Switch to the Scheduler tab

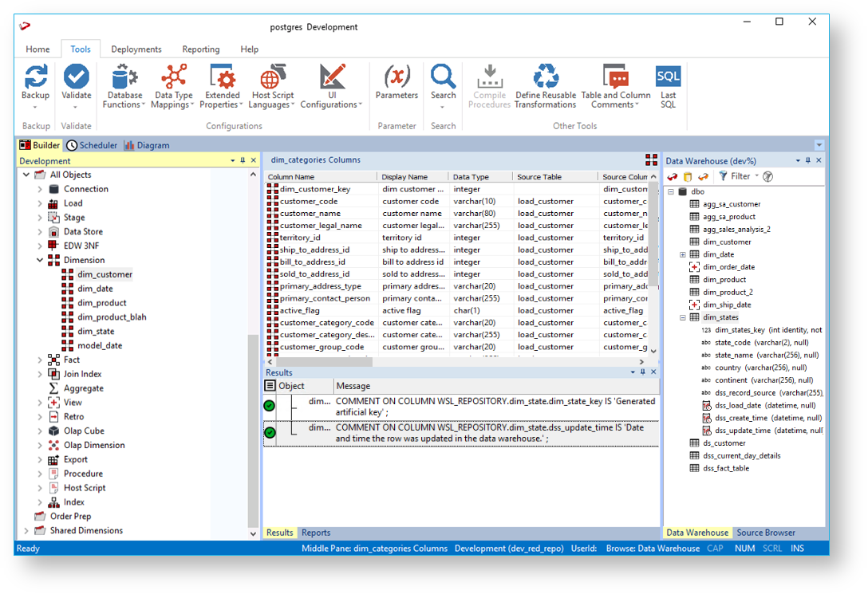[93, 145]
